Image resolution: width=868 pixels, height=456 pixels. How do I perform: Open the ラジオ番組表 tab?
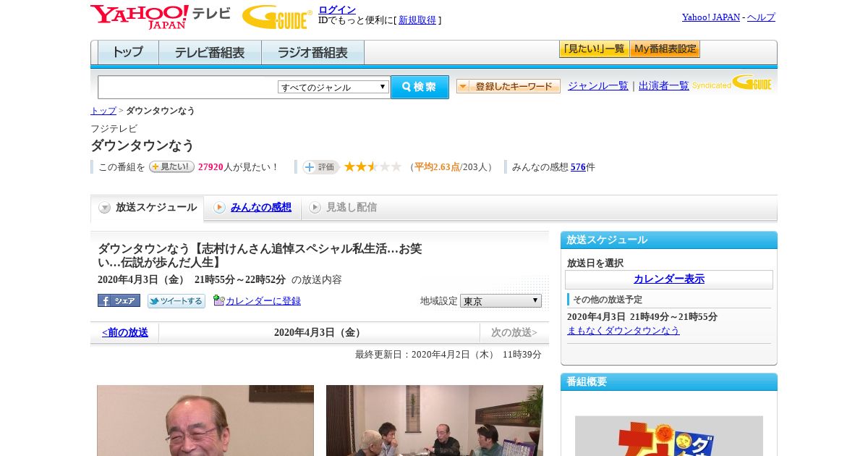coord(312,53)
